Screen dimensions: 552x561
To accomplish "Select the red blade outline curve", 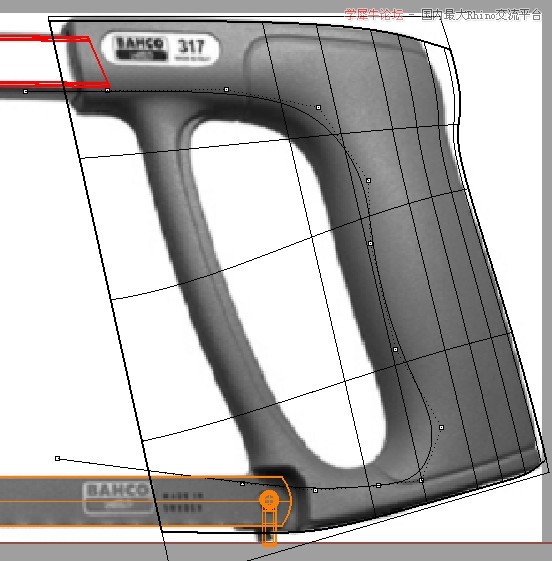I will [54, 61].
